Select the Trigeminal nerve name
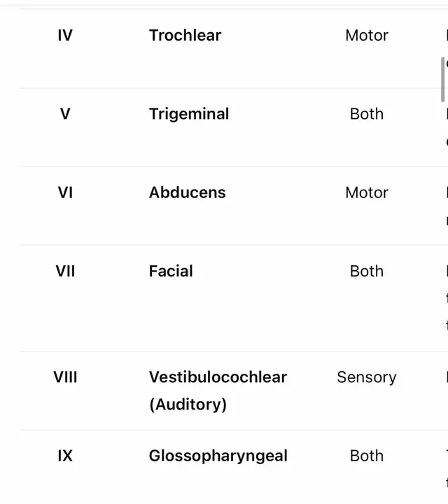 tap(189, 114)
